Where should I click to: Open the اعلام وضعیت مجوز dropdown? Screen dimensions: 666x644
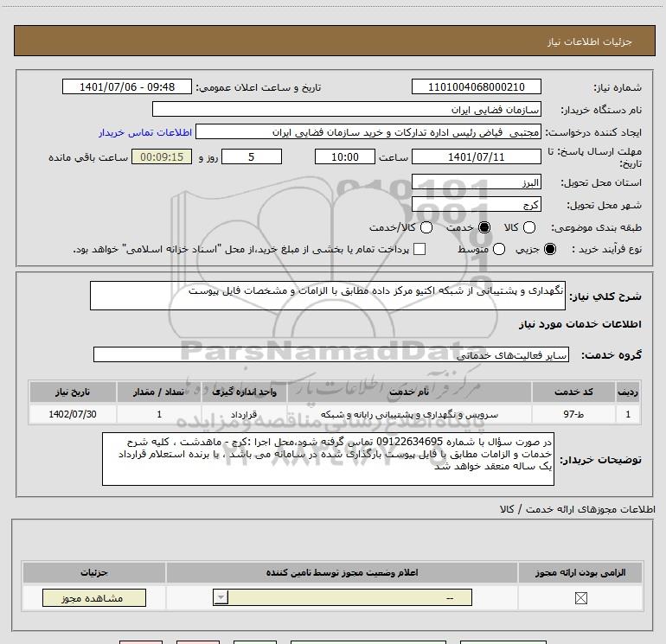click(x=343, y=597)
